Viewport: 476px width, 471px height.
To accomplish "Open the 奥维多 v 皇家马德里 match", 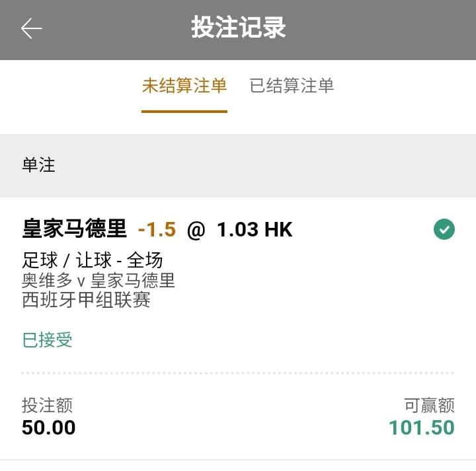I will [x=99, y=280].
